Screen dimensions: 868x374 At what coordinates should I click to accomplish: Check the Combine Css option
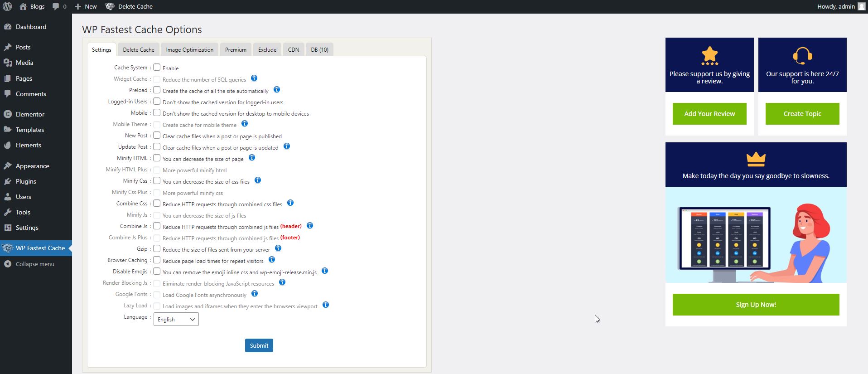point(157,204)
